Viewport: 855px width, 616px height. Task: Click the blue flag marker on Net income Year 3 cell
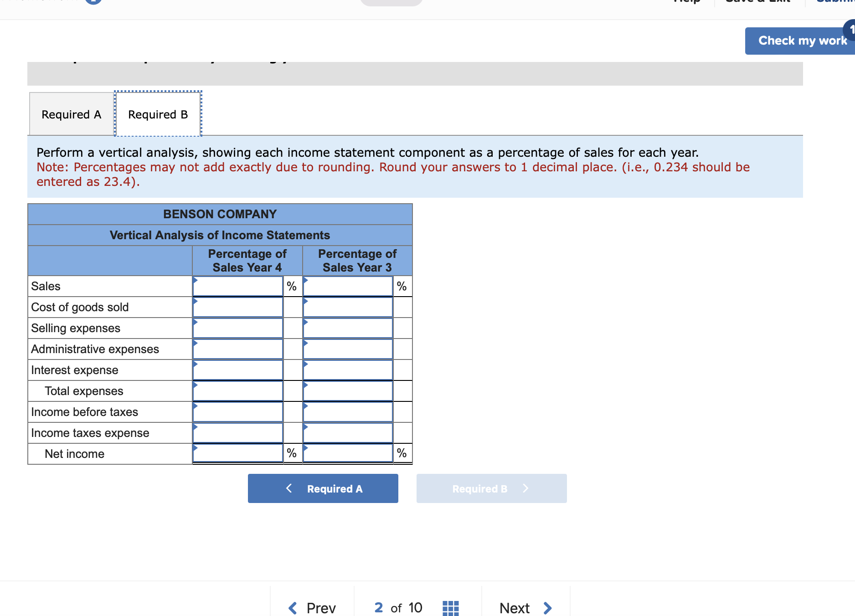tap(304, 447)
